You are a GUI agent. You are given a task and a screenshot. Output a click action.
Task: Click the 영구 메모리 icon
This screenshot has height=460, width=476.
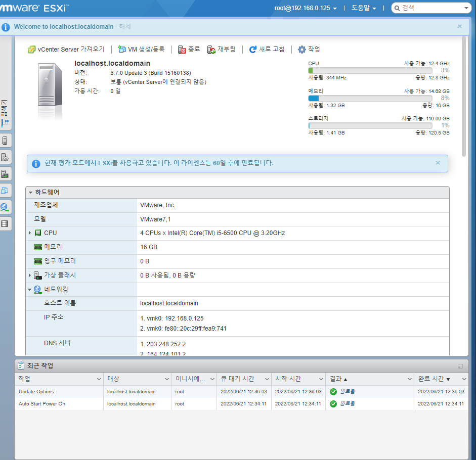[38, 261]
